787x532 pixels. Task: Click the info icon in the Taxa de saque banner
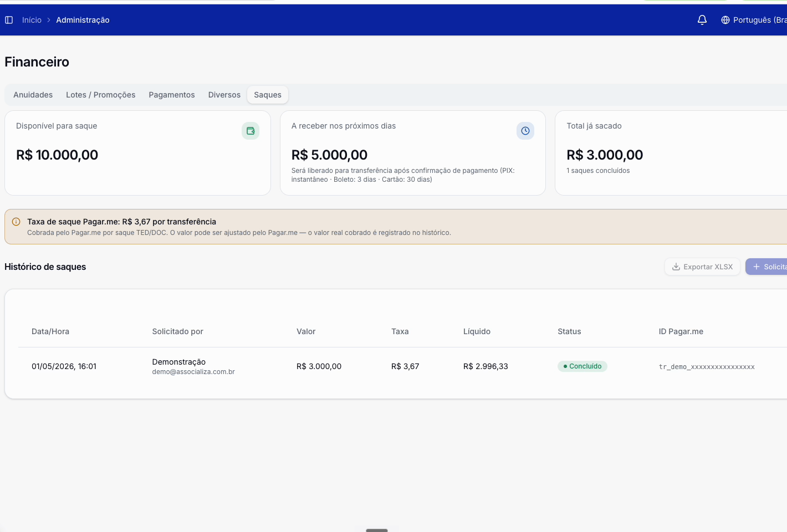16,222
